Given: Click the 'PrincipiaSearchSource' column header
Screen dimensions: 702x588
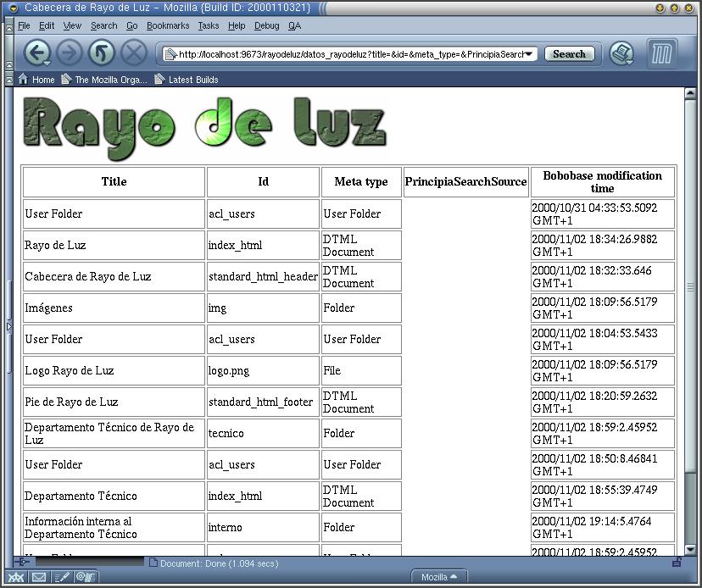Looking at the screenshot, I should tap(465, 181).
